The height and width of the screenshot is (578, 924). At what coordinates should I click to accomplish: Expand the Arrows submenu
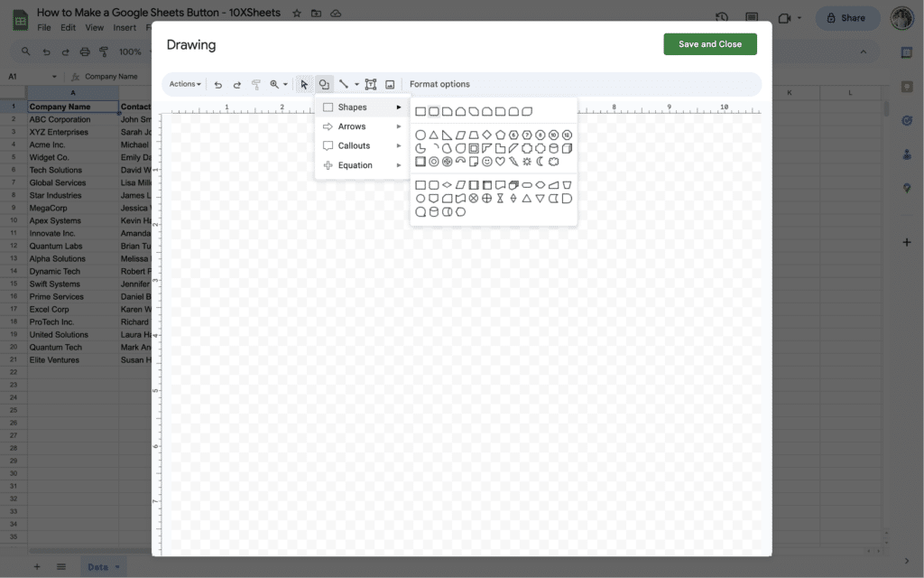click(351, 126)
